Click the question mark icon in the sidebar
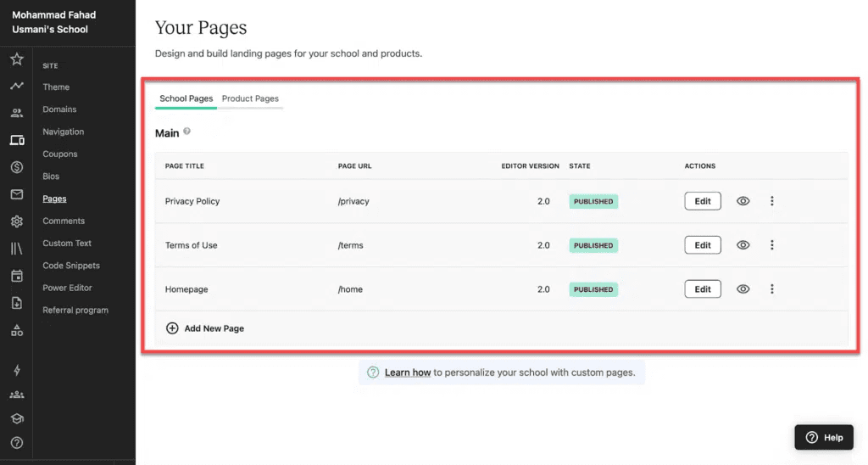Screen dimensions: 868x465 (17, 443)
